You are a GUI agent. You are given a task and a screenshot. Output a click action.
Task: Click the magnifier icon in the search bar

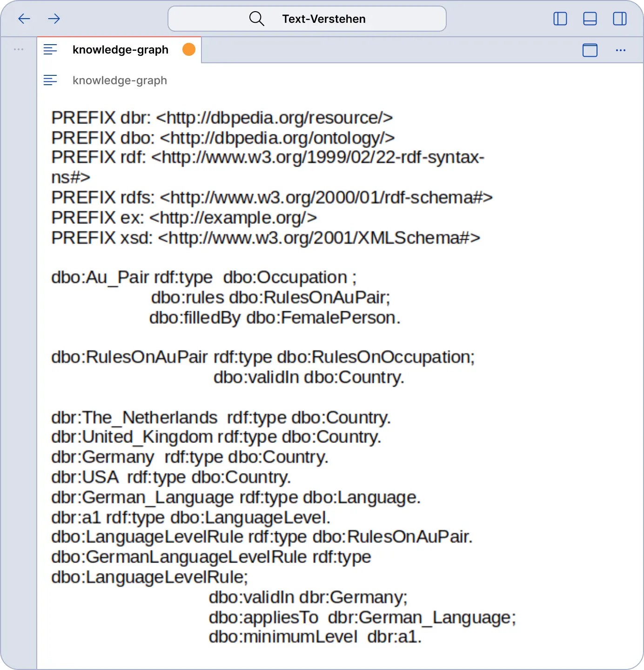(256, 19)
